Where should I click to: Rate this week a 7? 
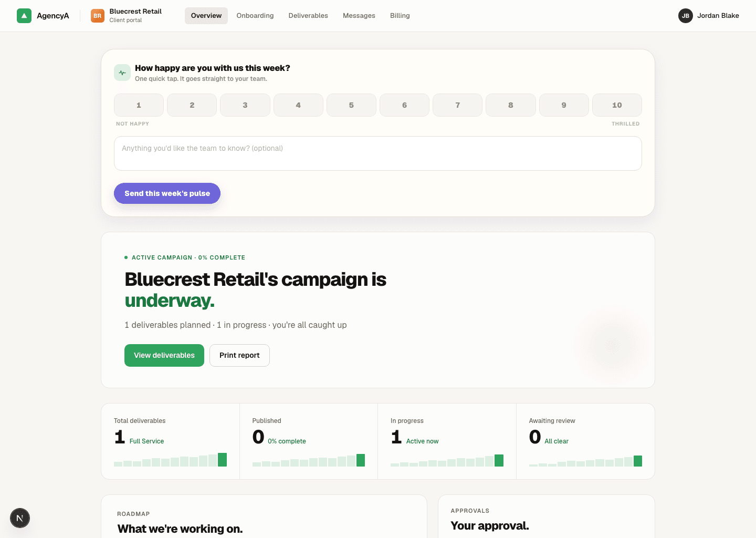click(458, 105)
